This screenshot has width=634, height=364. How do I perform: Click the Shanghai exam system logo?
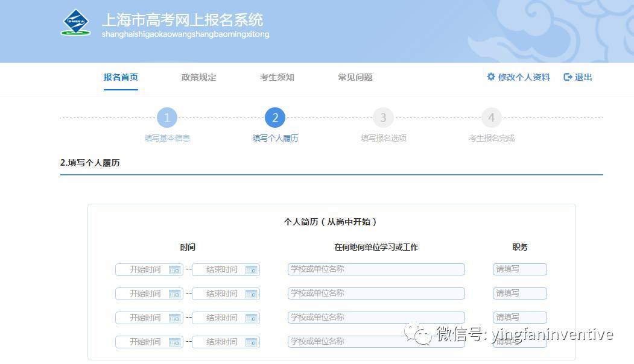tap(75, 23)
